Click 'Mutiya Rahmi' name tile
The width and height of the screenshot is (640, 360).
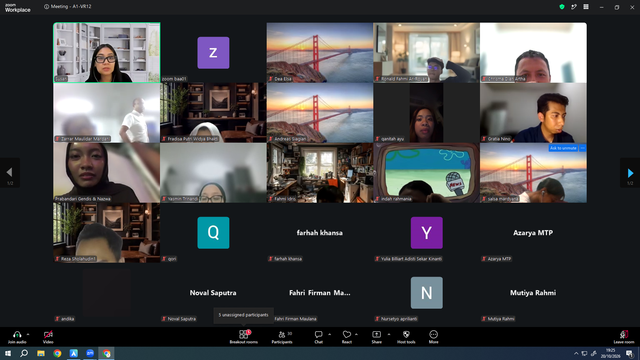pyautogui.click(x=533, y=293)
